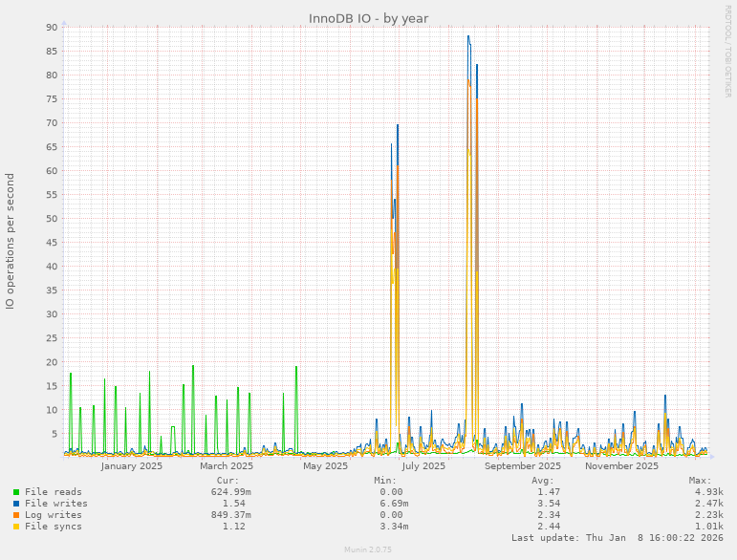Click File syncs average value 2.44

549,527
